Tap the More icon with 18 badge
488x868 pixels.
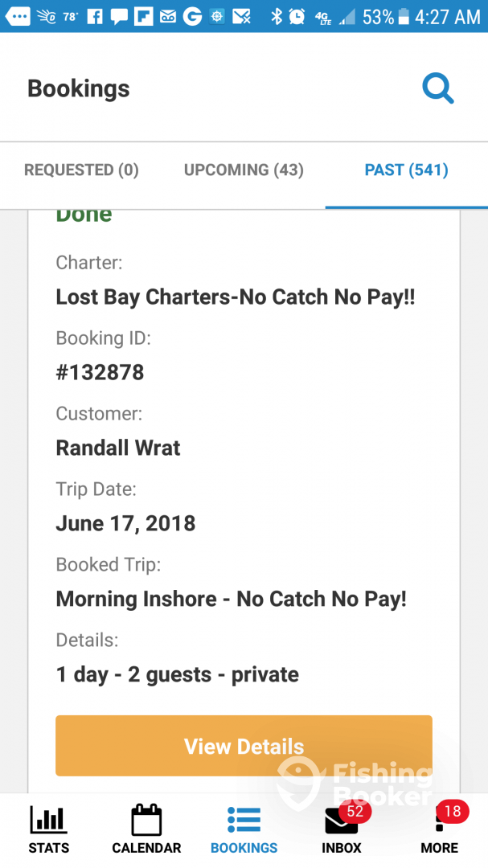pos(440,821)
